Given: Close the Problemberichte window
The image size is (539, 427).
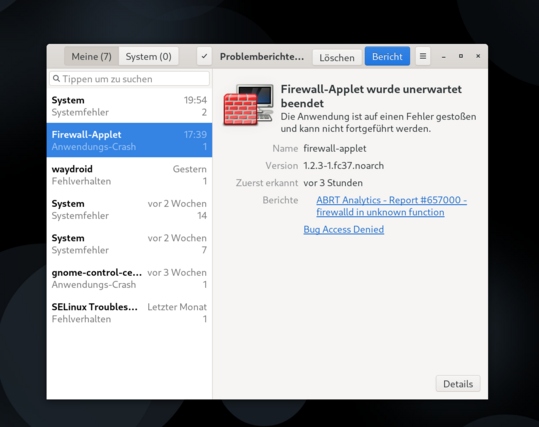Looking at the screenshot, I should [x=478, y=56].
